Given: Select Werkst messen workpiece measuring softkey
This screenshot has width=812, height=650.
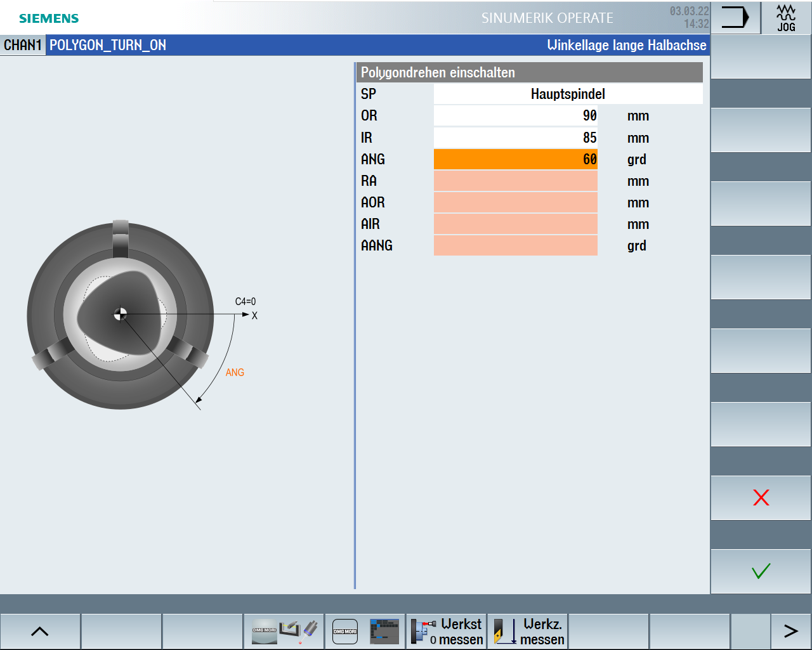Looking at the screenshot, I should tap(447, 631).
